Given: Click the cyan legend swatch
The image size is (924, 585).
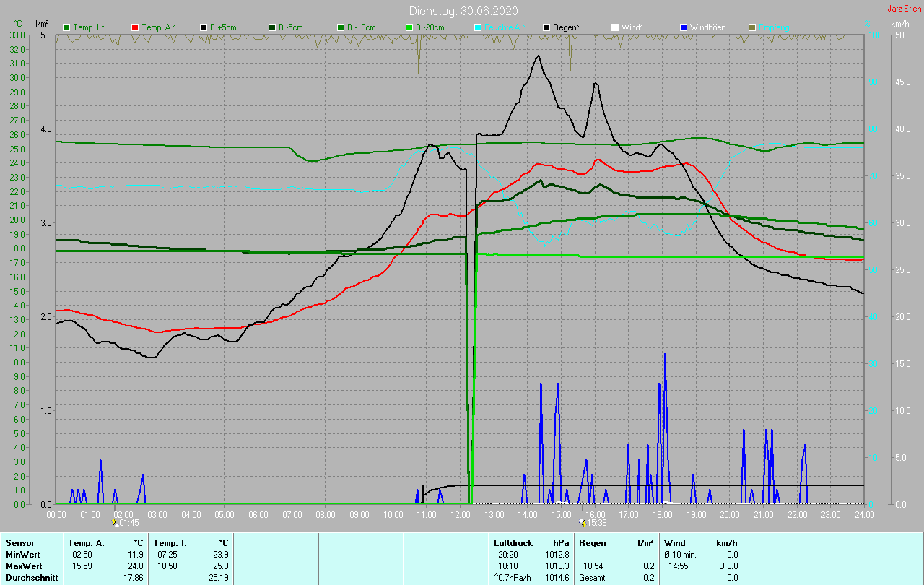Looking at the screenshot, I should pyautogui.click(x=479, y=27).
